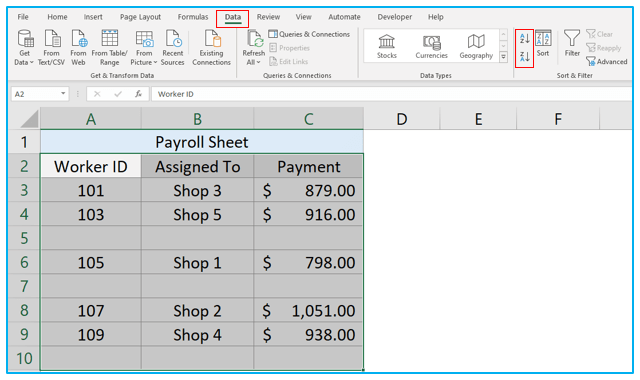Select column A header
Image resolution: width=640 pixels, height=380 pixels.
(91, 119)
